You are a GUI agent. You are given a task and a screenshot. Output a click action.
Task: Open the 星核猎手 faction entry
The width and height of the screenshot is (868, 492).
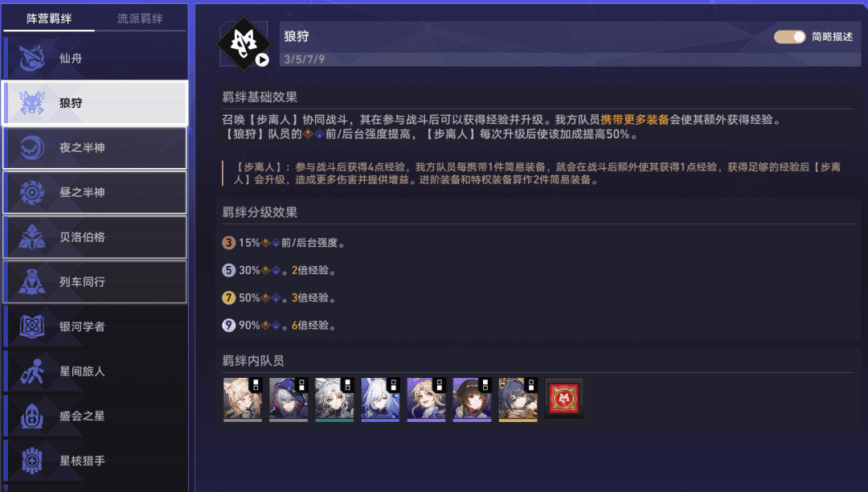point(95,461)
